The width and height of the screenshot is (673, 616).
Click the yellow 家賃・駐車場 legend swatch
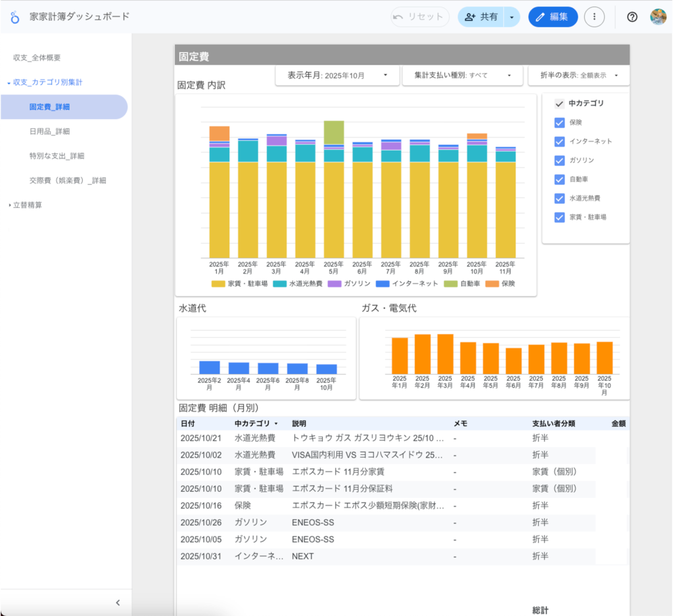click(218, 284)
